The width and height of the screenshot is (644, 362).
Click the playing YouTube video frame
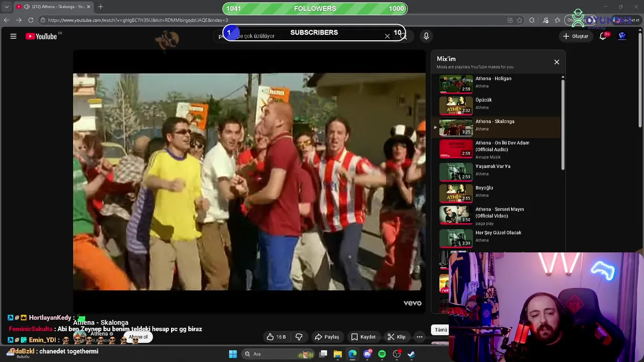[249, 182]
